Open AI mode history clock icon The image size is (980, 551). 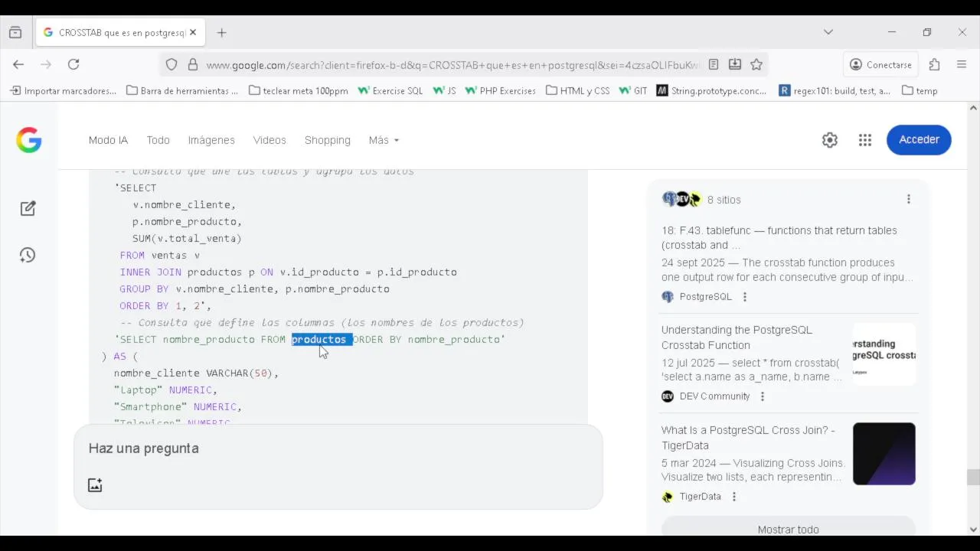[x=28, y=256]
